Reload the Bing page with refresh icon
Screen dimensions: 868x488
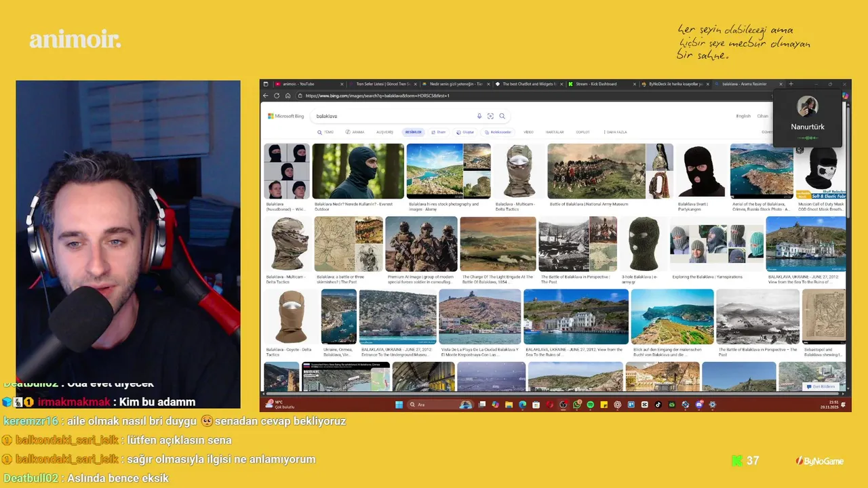coord(277,96)
